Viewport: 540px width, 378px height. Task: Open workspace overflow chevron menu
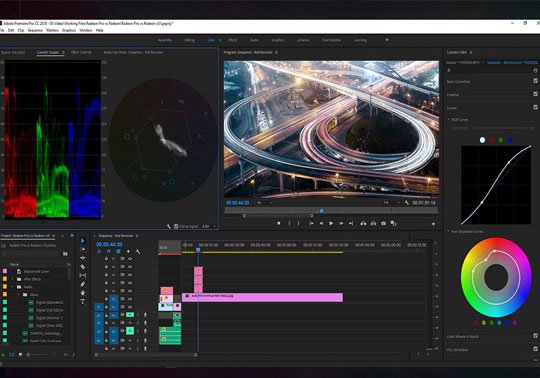pyautogui.click(x=387, y=40)
